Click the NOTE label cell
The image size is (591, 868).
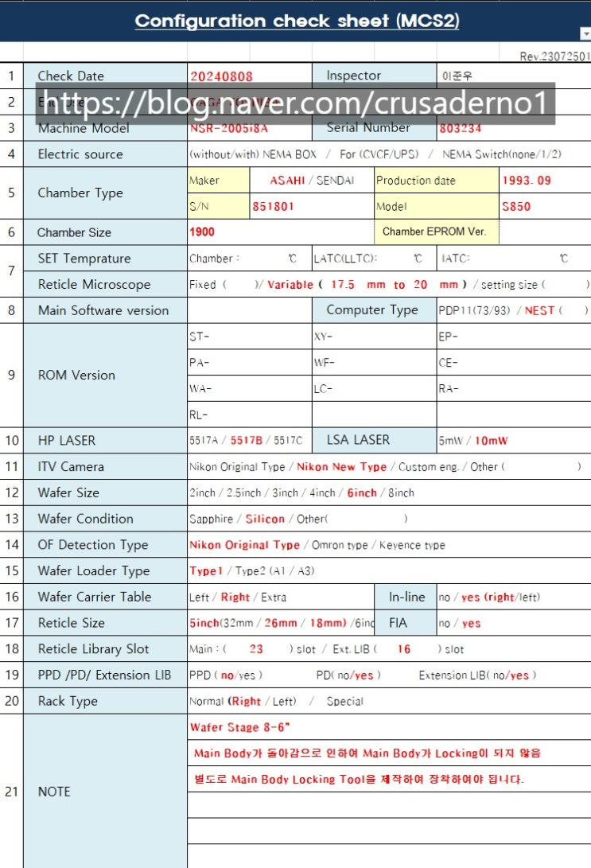(105, 792)
